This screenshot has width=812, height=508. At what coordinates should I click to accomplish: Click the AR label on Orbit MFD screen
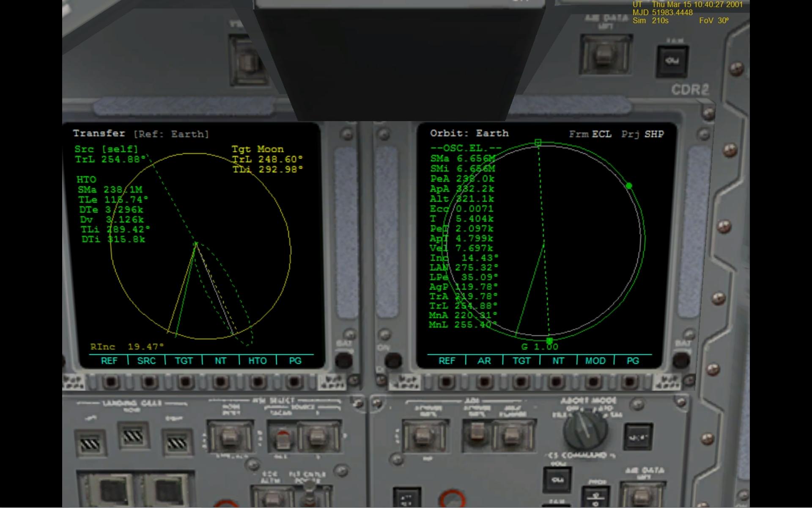click(484, 361)
